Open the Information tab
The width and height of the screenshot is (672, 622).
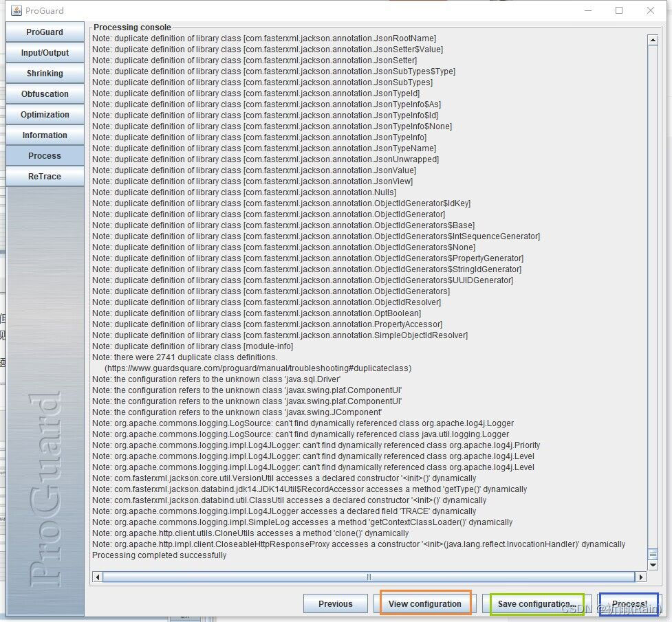pyautogui.click(x=45, y=135)
